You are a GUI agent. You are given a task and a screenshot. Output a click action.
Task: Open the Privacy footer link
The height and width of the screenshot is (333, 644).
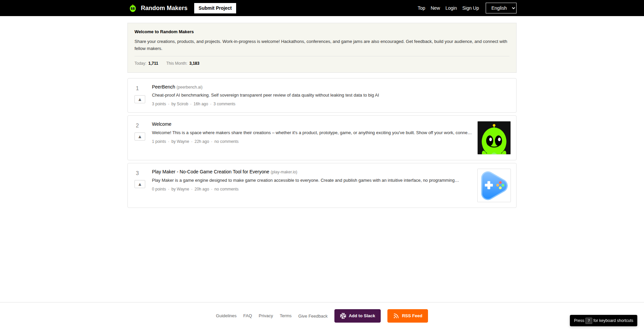(x=266, y=316)
